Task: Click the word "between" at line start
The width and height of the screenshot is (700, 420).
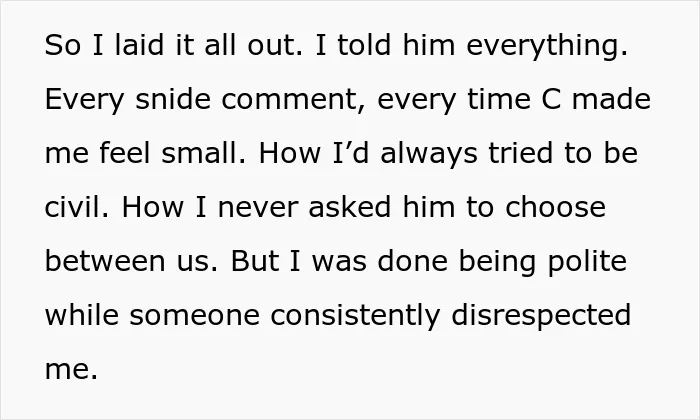Action: tap(105, 261)
